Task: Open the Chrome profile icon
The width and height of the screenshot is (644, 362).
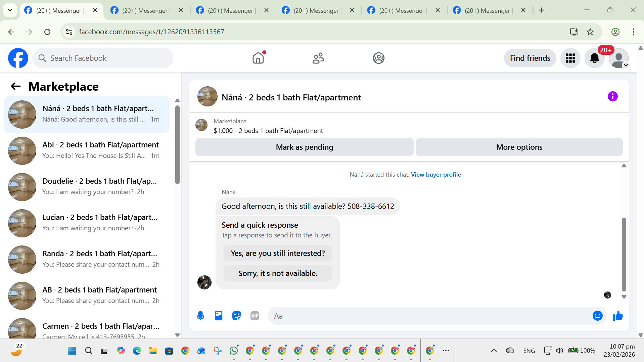Action: pos(615,32)
